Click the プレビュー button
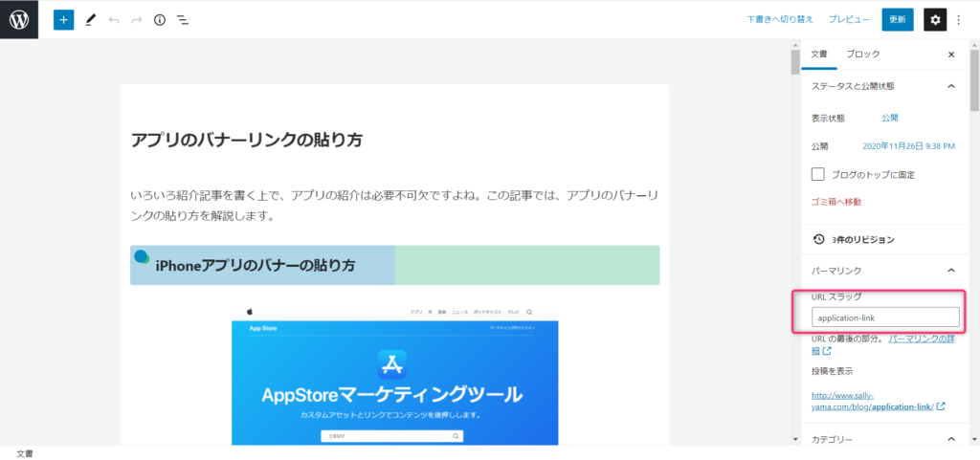 (x=849, y=20)
